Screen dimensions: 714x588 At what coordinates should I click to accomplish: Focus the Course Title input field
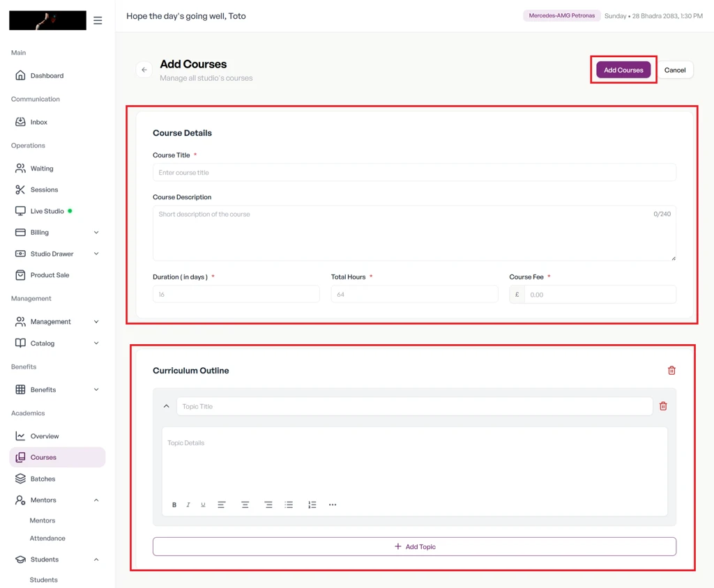[x=414, y=173]
